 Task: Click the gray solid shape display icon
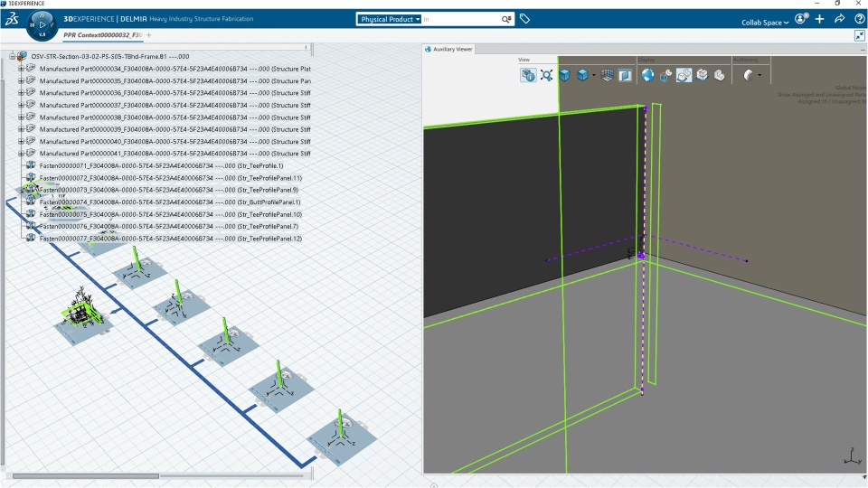click(x=720, y=75)
